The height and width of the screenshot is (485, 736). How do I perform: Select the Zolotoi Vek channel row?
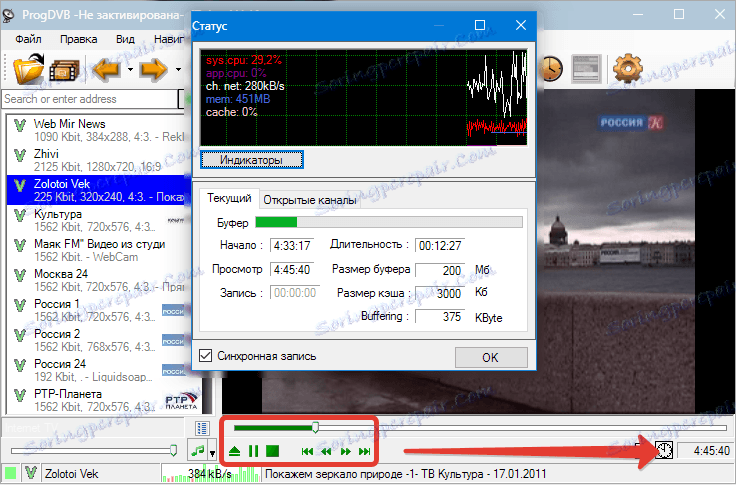point(96,190)
